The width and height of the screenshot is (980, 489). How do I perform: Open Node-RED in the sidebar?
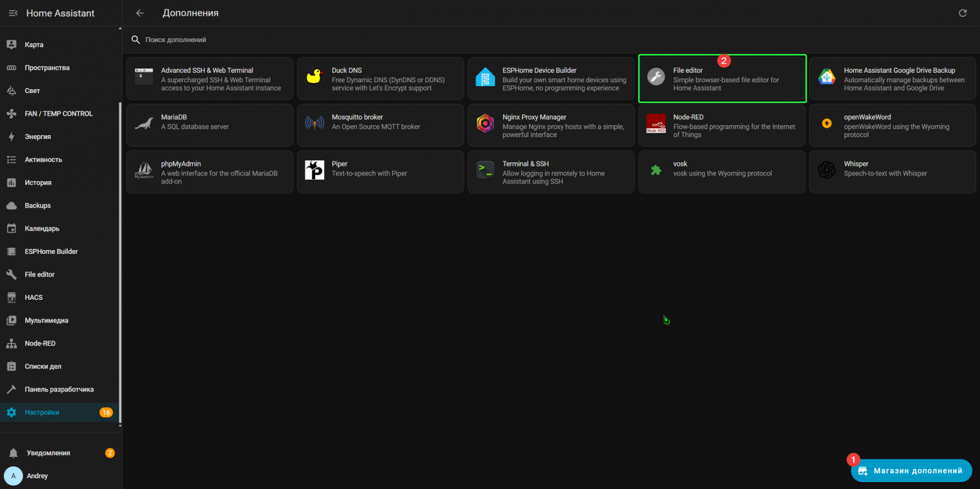tap(59, 343)
